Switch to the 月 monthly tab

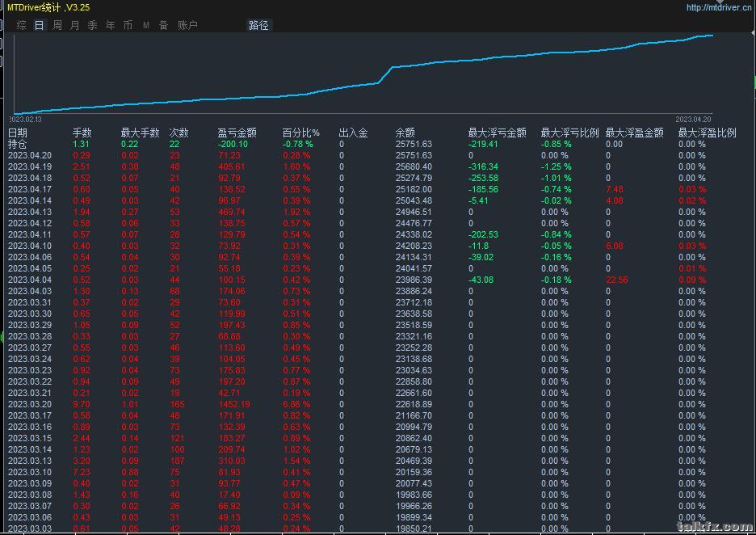point(75,25)
